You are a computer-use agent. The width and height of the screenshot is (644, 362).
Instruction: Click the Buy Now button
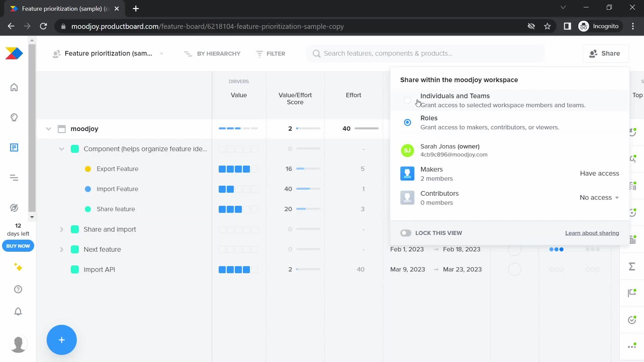pyautogui.click(x=18, y=246)
